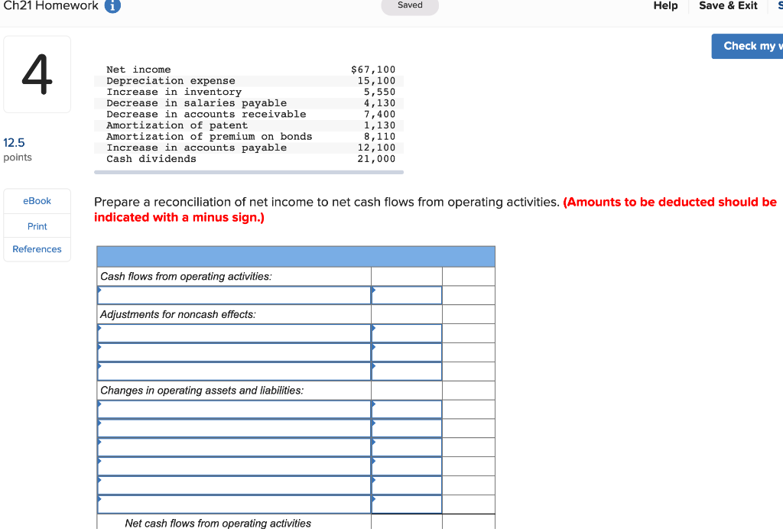Click the Saved status indicator
Screen dimensions: 783x532
point(410,6)
